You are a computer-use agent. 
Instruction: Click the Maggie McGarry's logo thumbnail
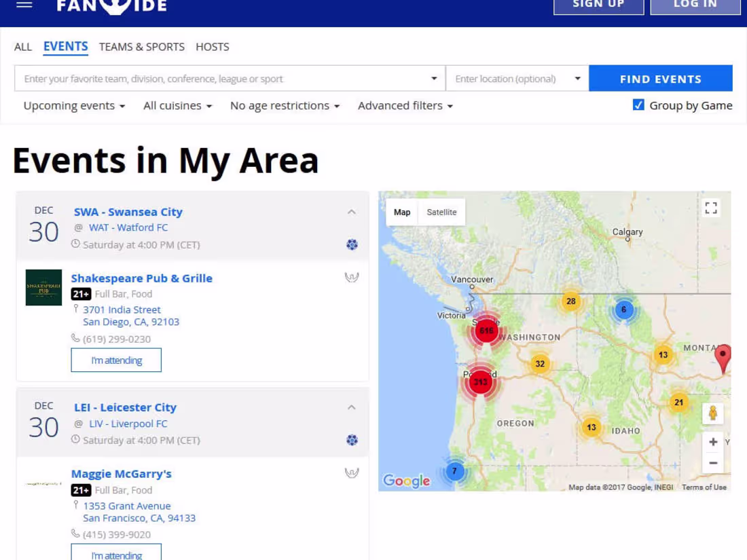tap(44, 483)
